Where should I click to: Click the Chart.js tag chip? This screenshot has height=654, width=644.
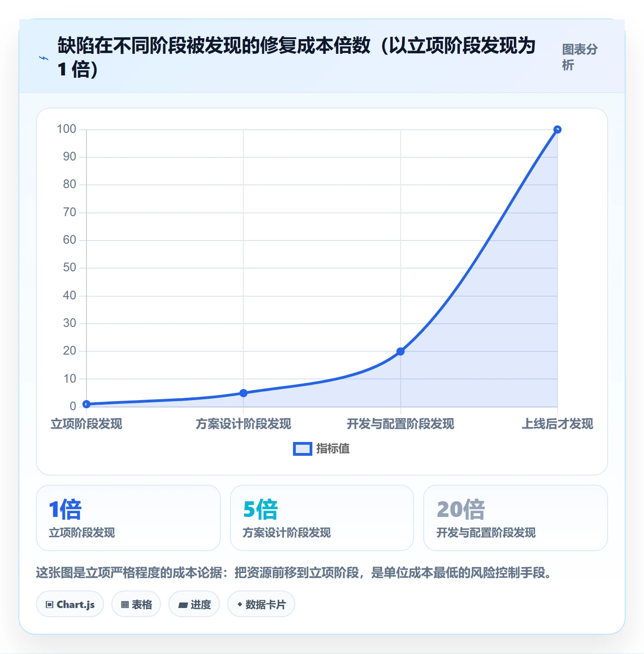pyautogui.click(x=70, y=604)
